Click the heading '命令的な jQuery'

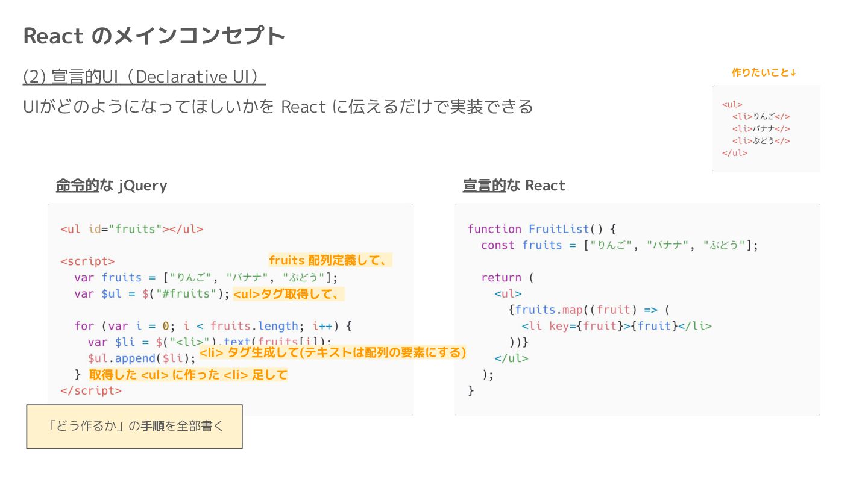coord(112,186)
